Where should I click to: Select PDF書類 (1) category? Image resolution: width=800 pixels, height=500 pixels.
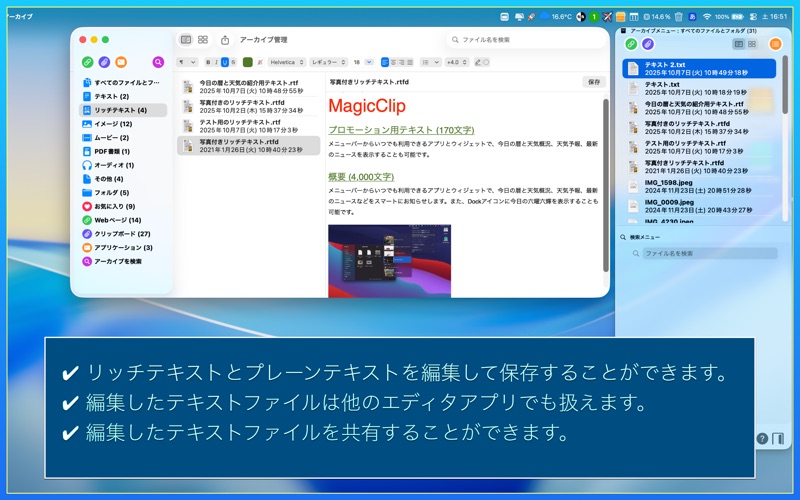coord(123,151)
